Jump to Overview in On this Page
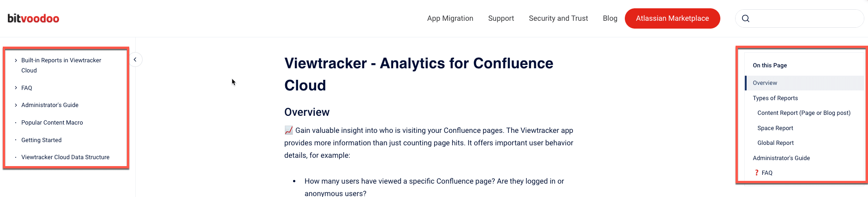 pyautogui.click(x=765, y=83)
